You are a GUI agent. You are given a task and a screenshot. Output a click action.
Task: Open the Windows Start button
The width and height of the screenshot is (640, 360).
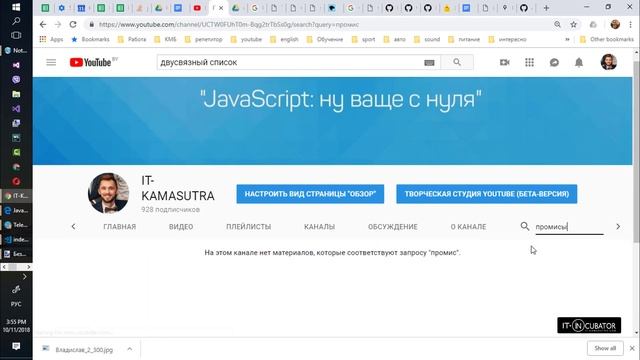[16, 7]
